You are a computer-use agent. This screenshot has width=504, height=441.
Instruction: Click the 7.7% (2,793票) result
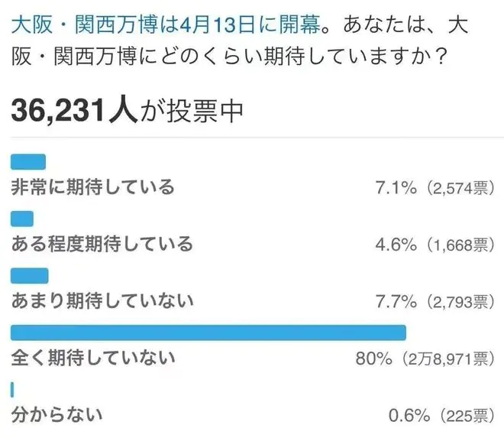tap(436, 301)
